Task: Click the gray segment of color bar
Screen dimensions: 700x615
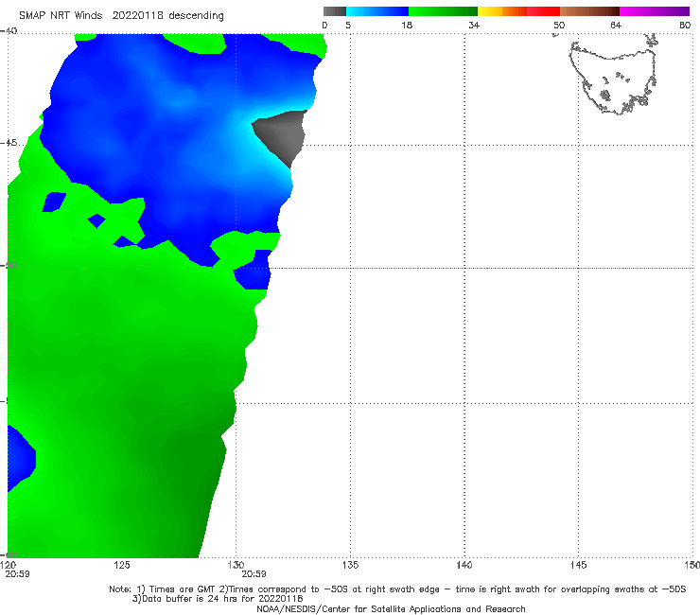Action: (x=335, y=11)
